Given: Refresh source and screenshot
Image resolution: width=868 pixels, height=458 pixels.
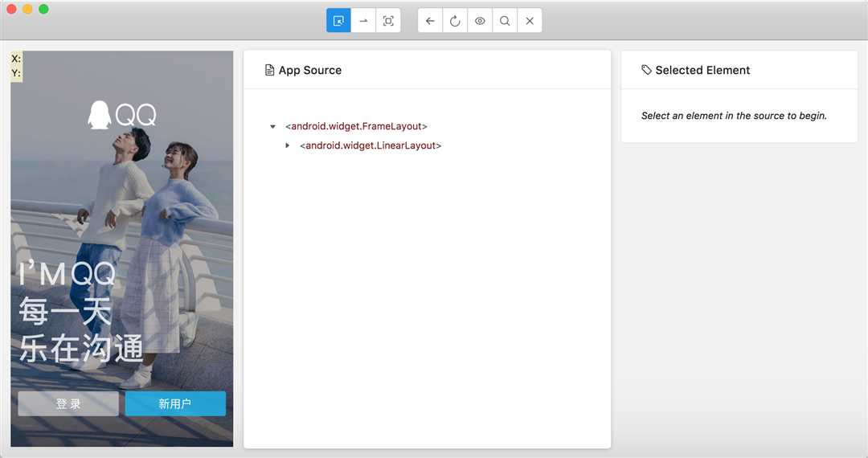Looking at the screenshot, I should [x=455, y=21].
